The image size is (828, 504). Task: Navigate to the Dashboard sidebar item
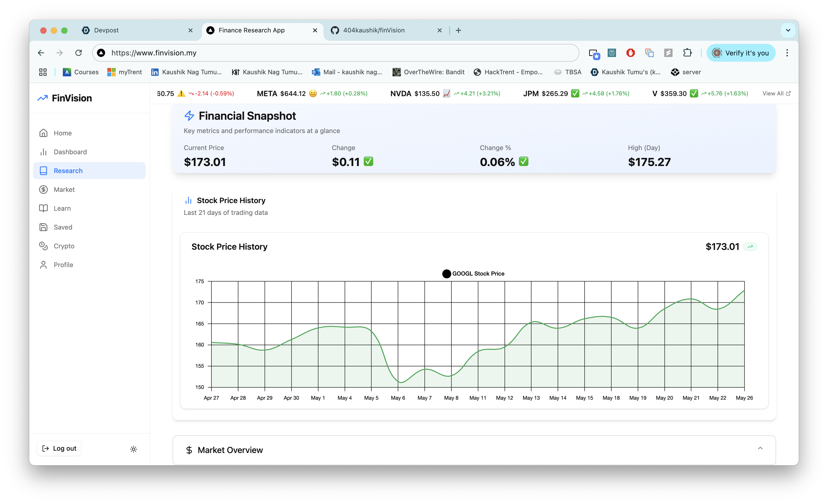(70, 152)
